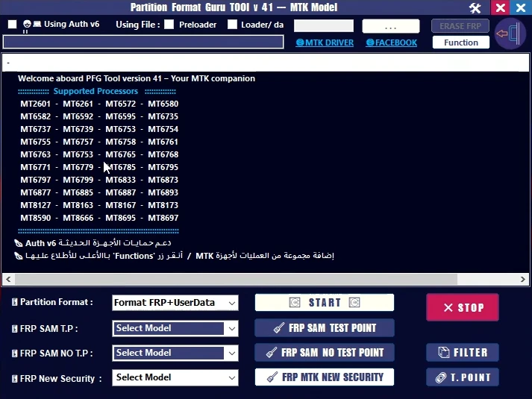
Task: Click the START button
Action: point(325,302)
